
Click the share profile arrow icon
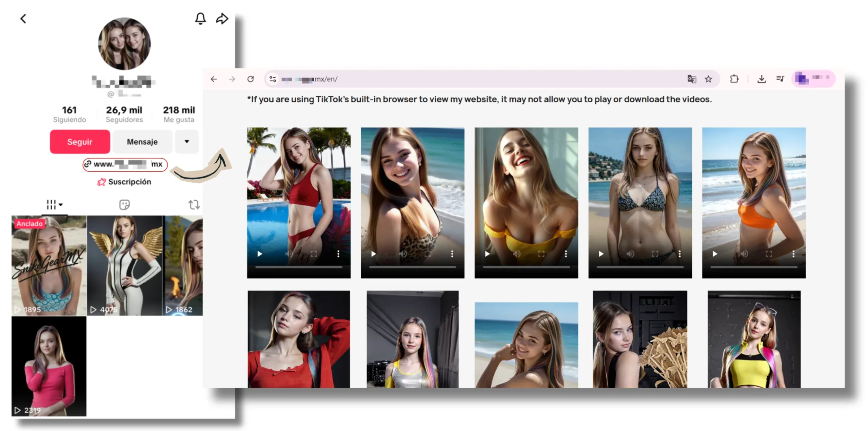click(222, 19)
